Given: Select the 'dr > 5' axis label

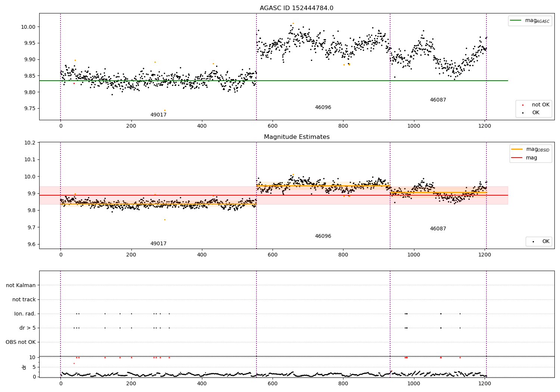Looking at the screenshot, I should 28,328.
